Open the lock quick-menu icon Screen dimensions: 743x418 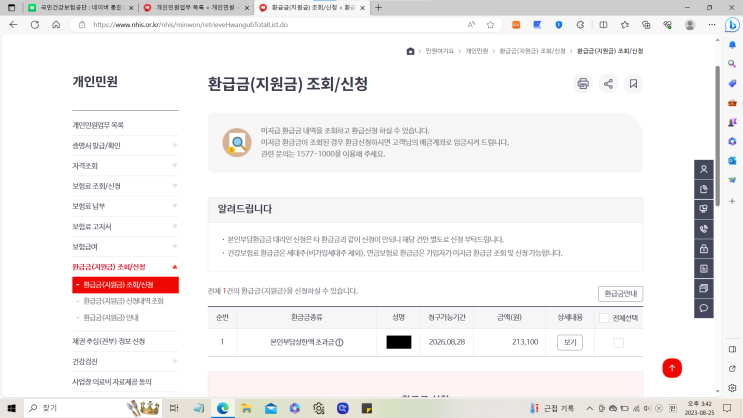coord(704,249)
